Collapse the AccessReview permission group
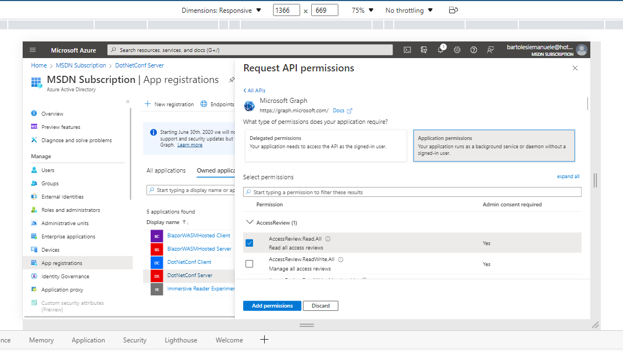This screenshot has height=364, width=623. 249,222
